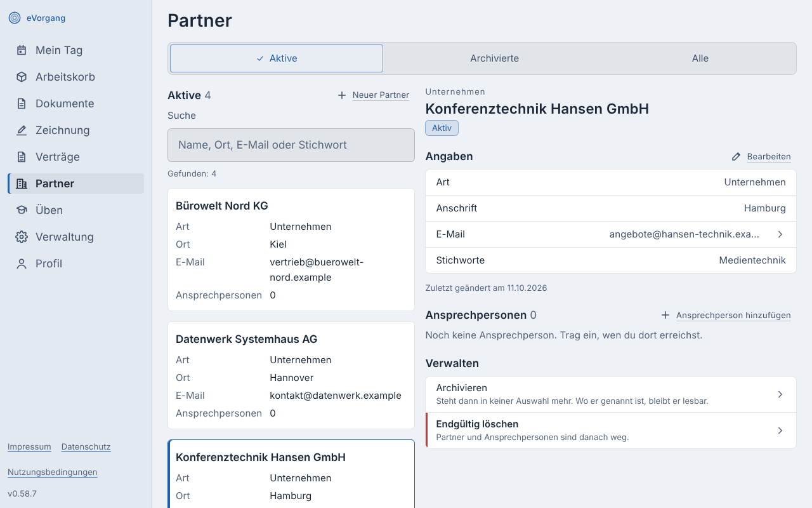
Task: Open the Nutzungsbedingungen link
Action: [x=53, y=472]
